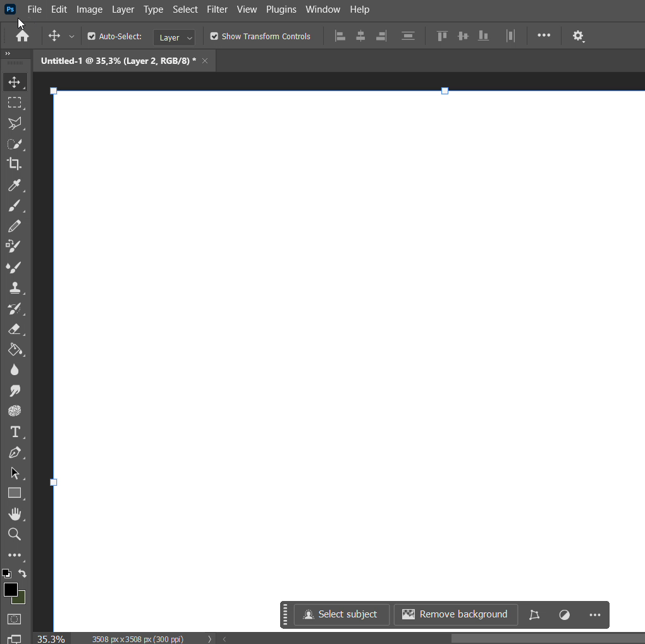Toggle Quick Mask mode icon
Viewport: 645px width, 644px height.
(x=15, y=619)
